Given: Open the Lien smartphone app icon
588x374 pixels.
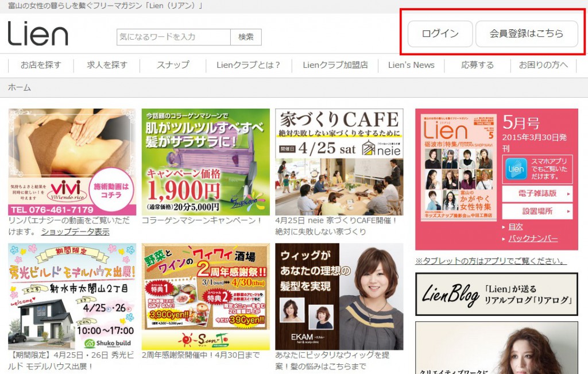Looking at the screenshot, I should tap(516, 169).
